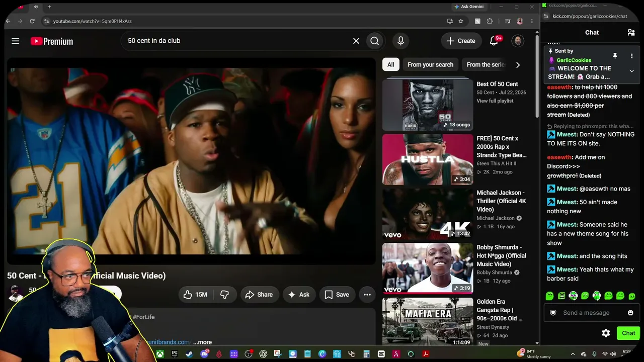
Task: Open Kick chat settings gear
Action: pos(606,333)
